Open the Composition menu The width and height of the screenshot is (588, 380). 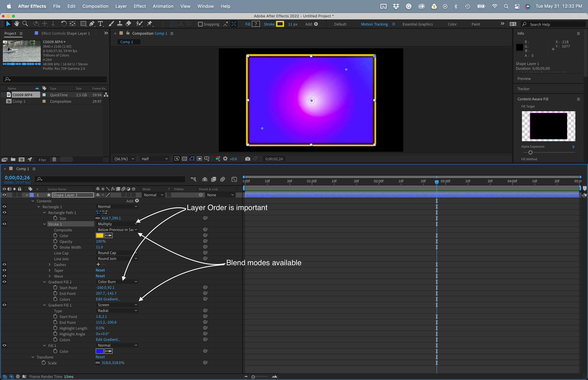(95, 6)
